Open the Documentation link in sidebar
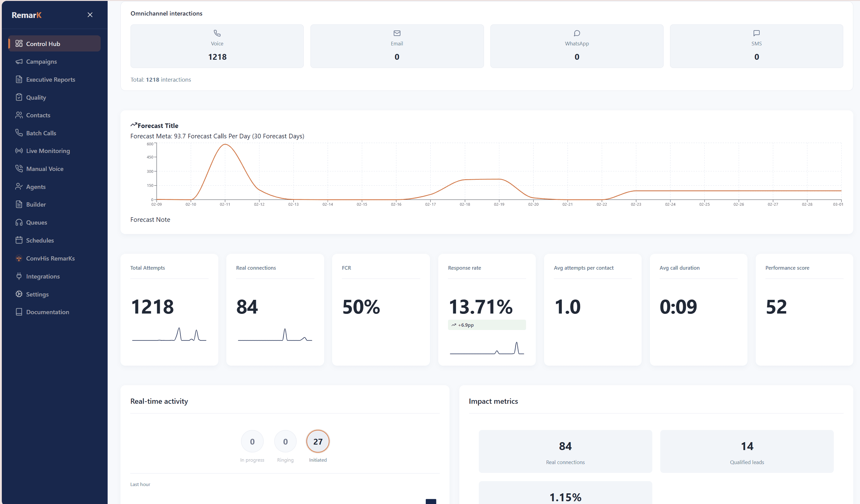This screenshot has width=860, height=504. click(47, 312)
